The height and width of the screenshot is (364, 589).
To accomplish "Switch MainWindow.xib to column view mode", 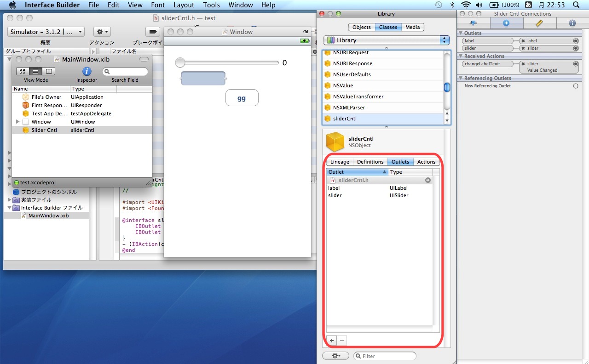I will (x=48, y=71).
